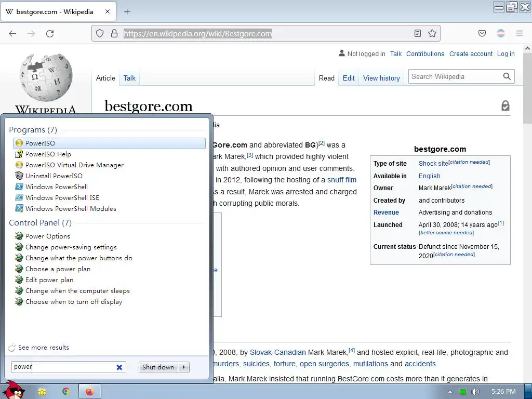Open the View history tab
This screenshot has width=532, height=399.
tap(381, 78)
